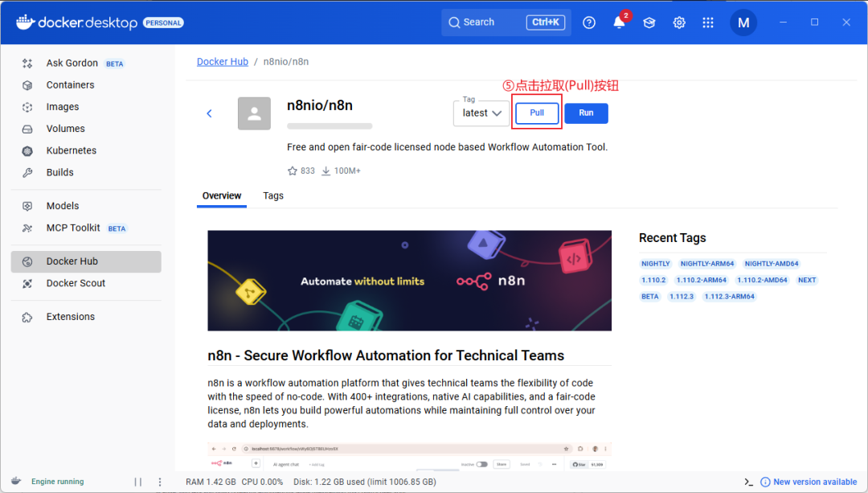The width and height of the screenshot is (868, 493).
Task: Click the Containers cube icon
Action: pos(27,85)
